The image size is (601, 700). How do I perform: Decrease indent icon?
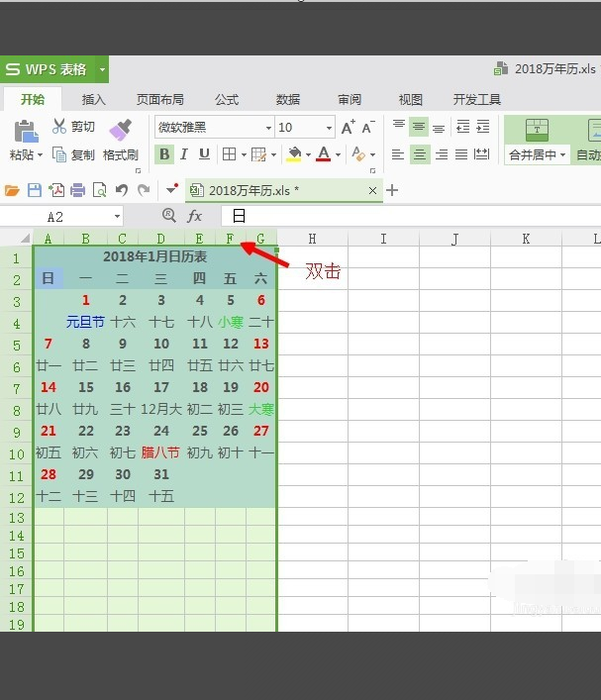pyautogui.click(x=463, y=127)
